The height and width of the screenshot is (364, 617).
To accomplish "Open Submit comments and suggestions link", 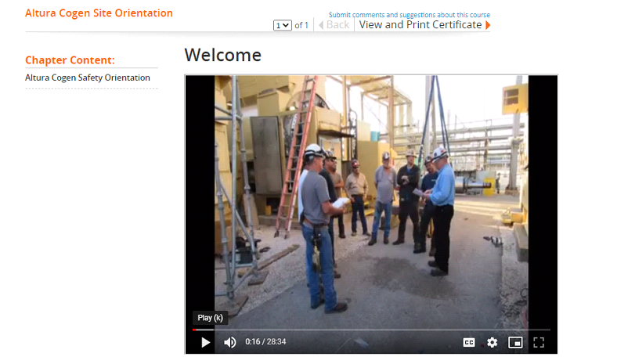I will tap(410, 15).
